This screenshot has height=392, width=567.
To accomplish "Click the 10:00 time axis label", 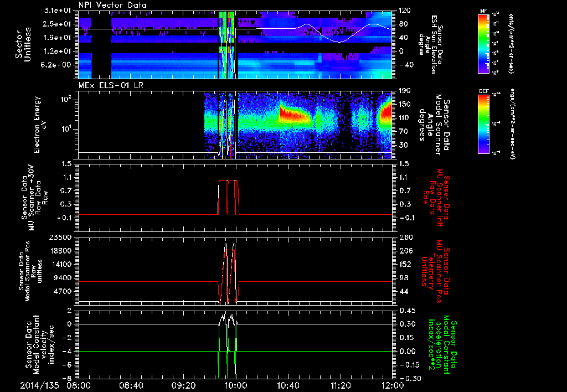I will [236, 385].
